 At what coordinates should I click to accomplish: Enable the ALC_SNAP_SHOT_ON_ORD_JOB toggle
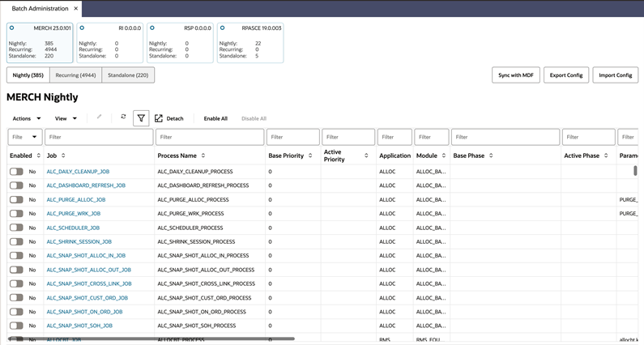(x=16, y=312)
